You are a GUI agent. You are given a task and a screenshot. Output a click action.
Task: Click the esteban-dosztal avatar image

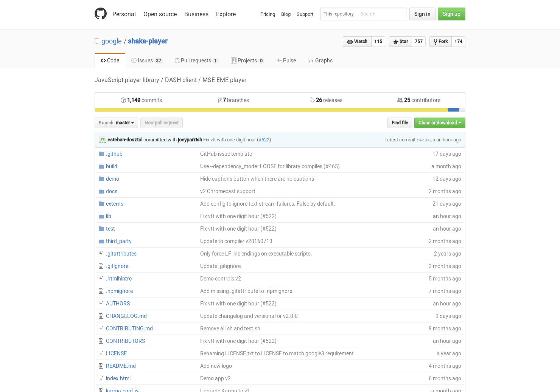(x=103, y=140)
